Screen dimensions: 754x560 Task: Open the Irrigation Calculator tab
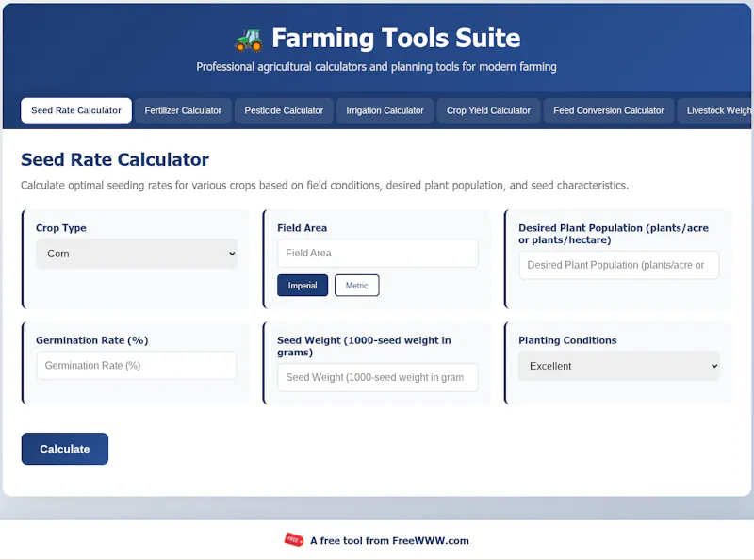385,110
